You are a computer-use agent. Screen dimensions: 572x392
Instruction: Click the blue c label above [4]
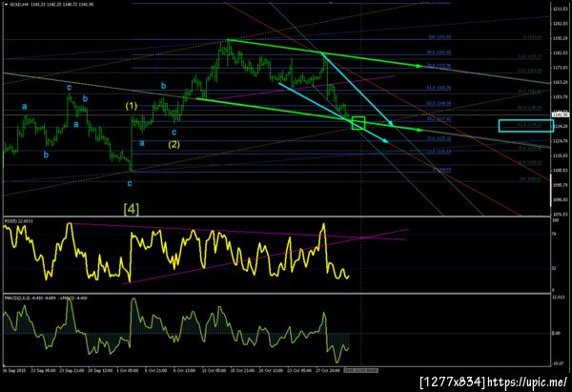[130, 183]
